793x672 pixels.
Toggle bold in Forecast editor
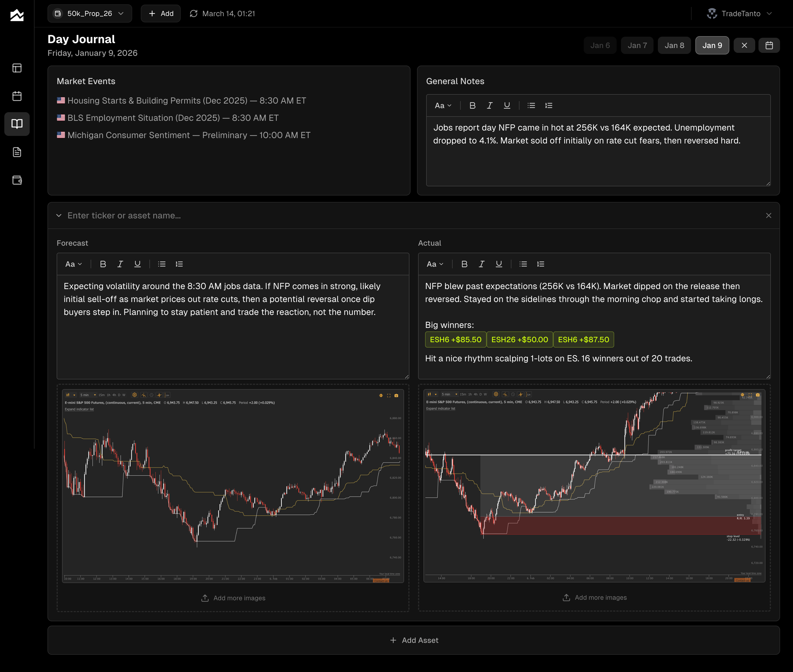(102, 264)
